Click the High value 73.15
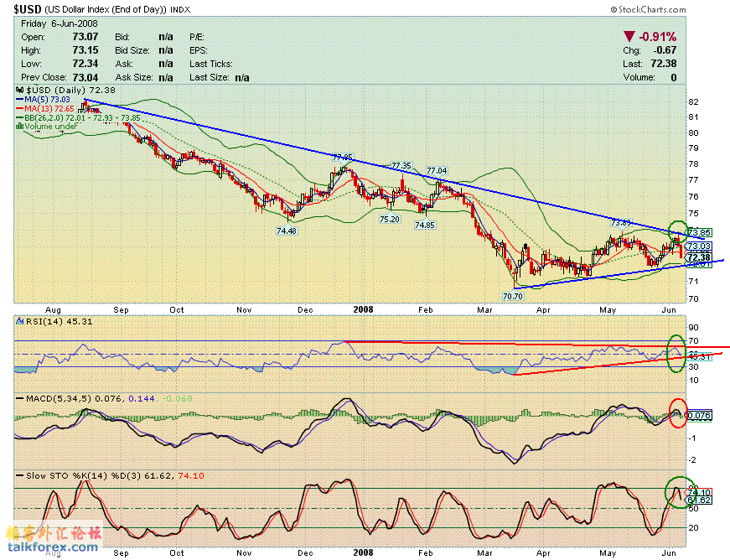Image resolution: width=730 pixels, height=560 pixels. coord(85,50)
